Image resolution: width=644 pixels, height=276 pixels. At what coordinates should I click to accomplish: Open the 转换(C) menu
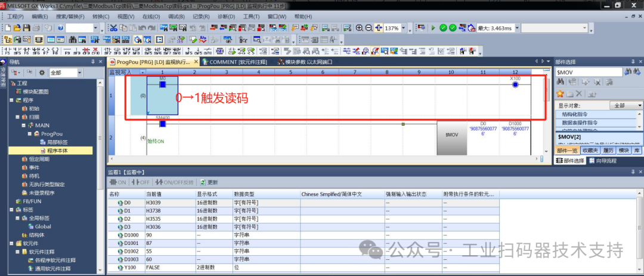click(x=101, y=17)
